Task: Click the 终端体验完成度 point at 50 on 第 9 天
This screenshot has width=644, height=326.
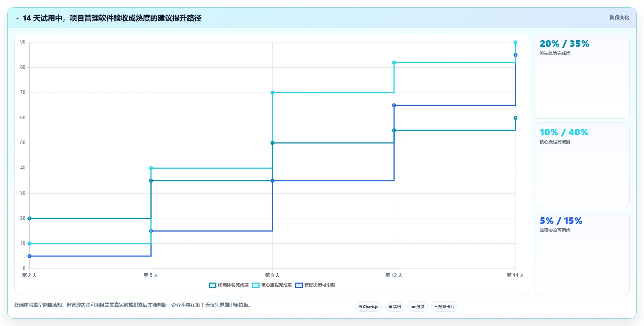Action: [272, 143]
